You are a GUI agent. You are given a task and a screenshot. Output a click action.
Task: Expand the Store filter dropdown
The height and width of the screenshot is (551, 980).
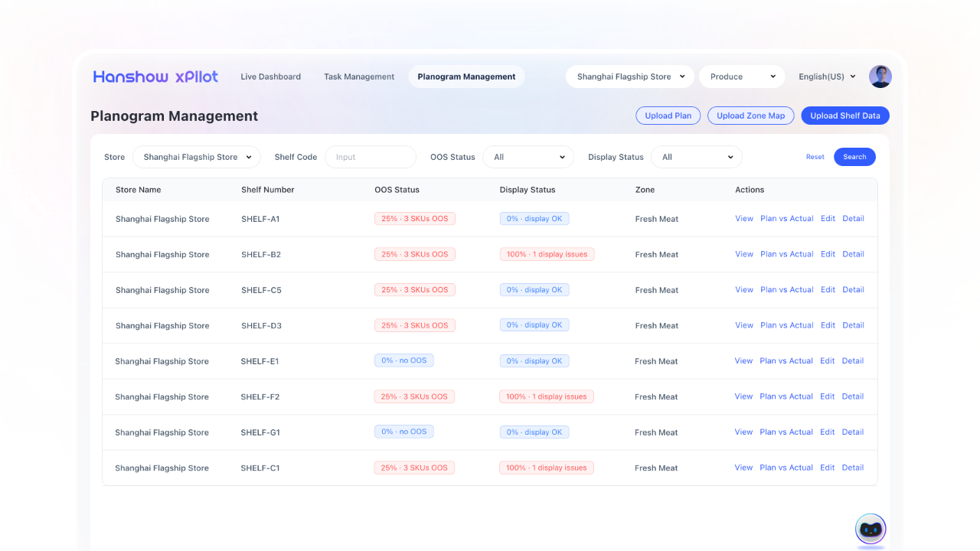(197, 157)
